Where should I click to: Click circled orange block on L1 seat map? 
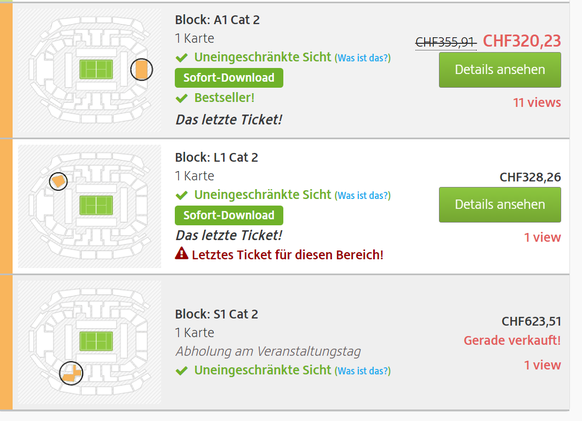point(58,182)
